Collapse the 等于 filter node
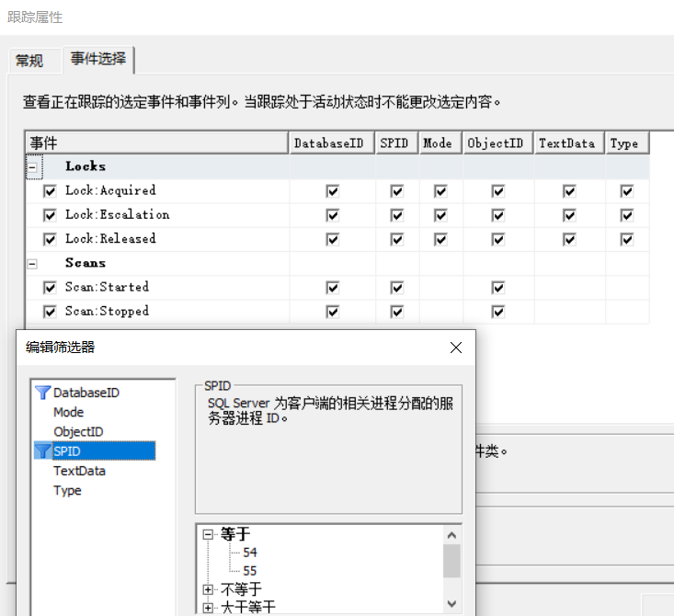Screen dimensions: 674x616 click(x=209, y=534)
